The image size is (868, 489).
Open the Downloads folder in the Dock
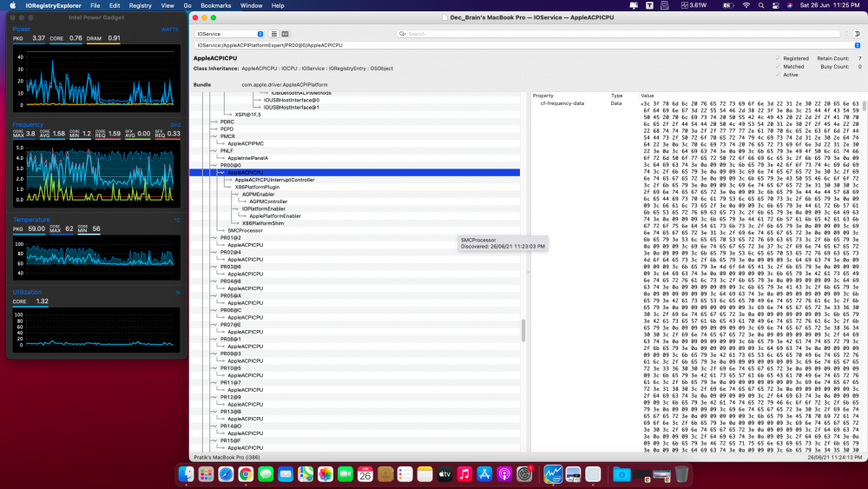621,474
